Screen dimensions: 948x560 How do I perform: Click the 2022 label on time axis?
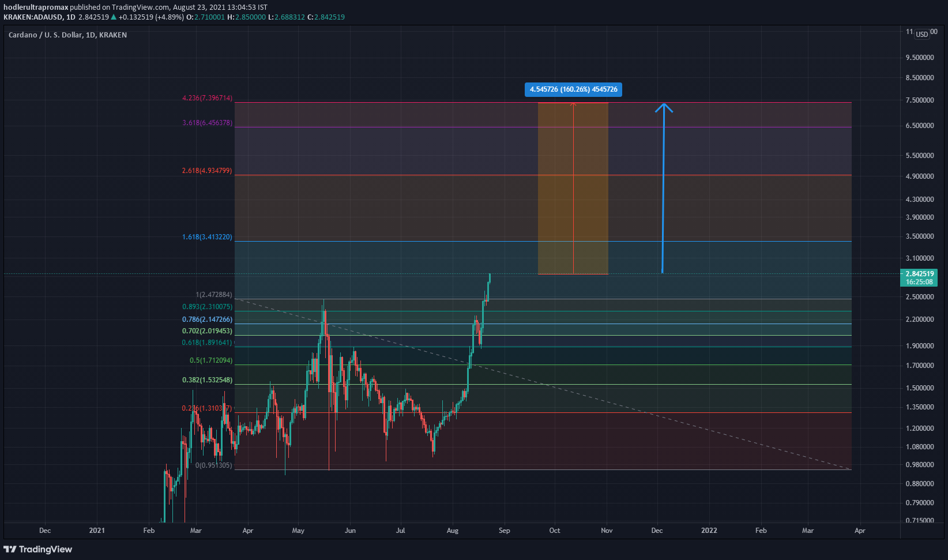709,531
